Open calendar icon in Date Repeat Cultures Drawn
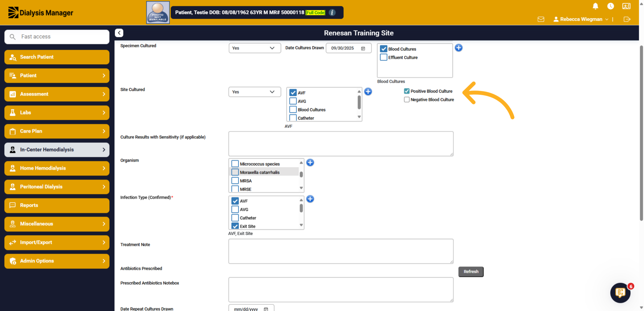The image size is (644, 311). 266,309
